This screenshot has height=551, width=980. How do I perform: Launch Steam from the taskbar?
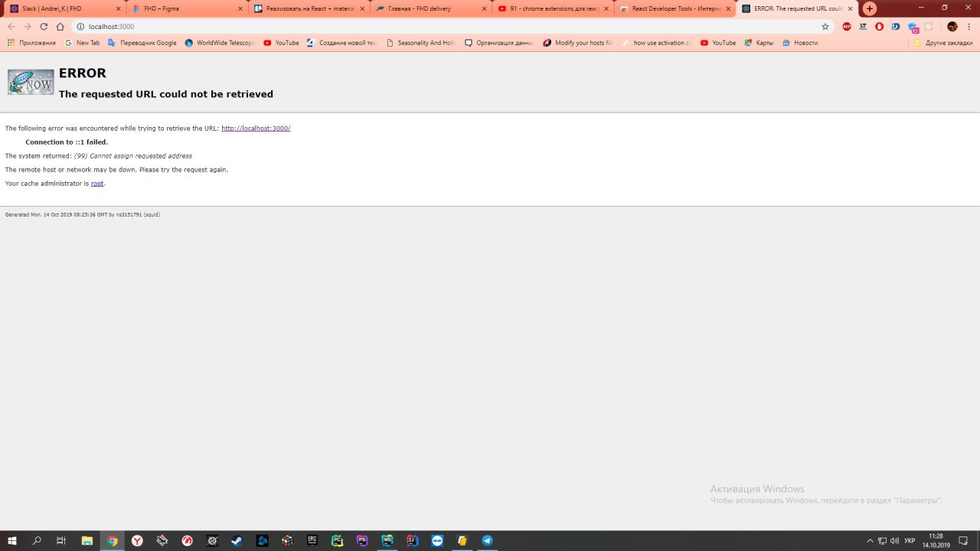click(237, 540)
